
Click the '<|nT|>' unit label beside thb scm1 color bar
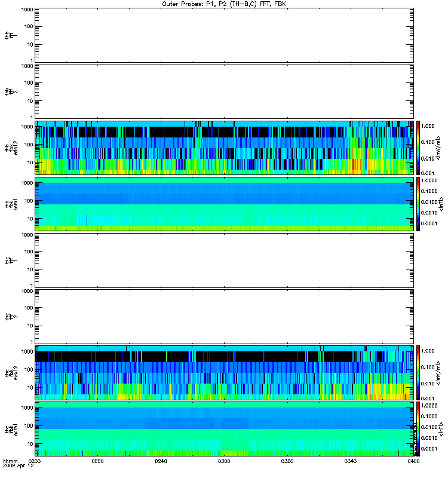pyautogui.click(x=441, y=204)
